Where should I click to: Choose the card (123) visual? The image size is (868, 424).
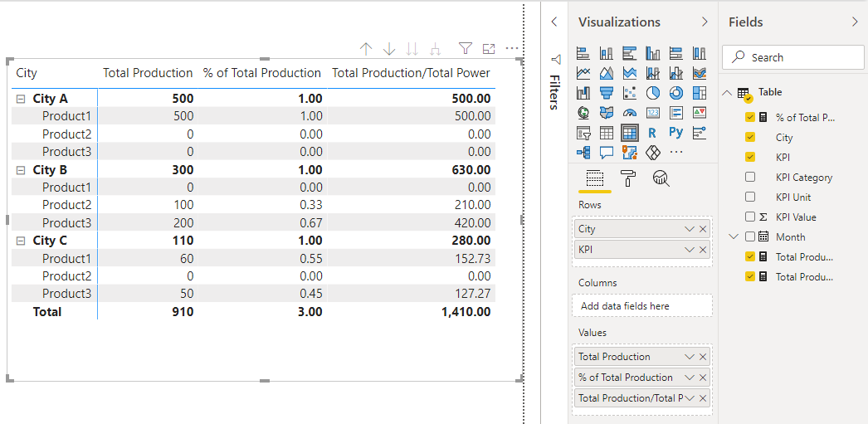[x=653, y=112]
